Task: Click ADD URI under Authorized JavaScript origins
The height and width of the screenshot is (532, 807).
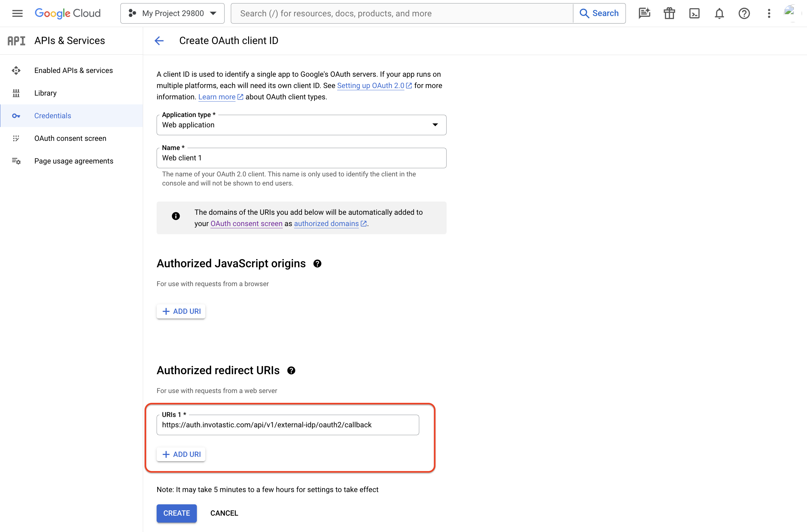Action: [x=181, y=311]
